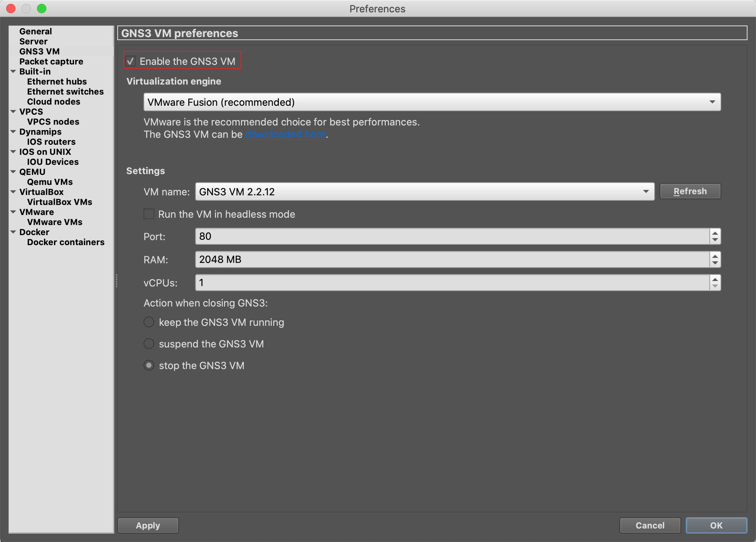The height and width of the screenshot is (542, 756).
Task: Click Refresh to reload VM list
Action: tap(690, 191)
